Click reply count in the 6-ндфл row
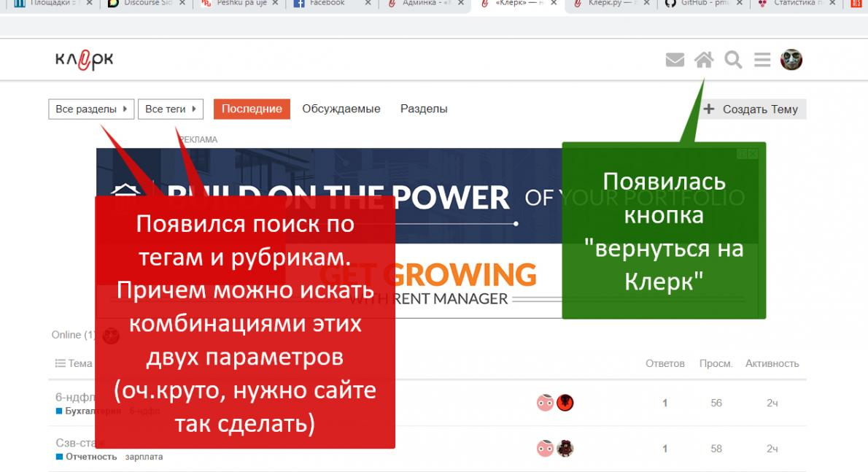Screen dimensions: 868x472 664,403
